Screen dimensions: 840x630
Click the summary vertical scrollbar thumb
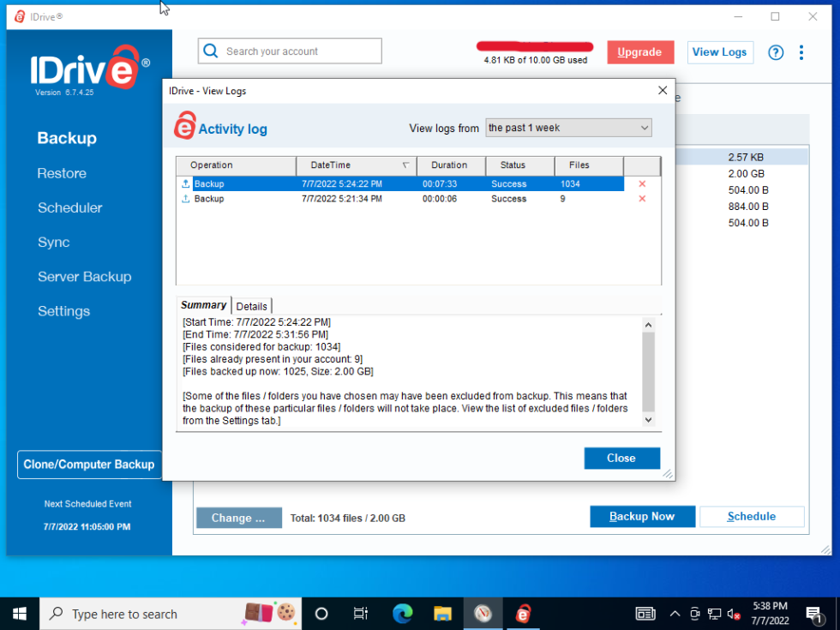coord(648,371)
